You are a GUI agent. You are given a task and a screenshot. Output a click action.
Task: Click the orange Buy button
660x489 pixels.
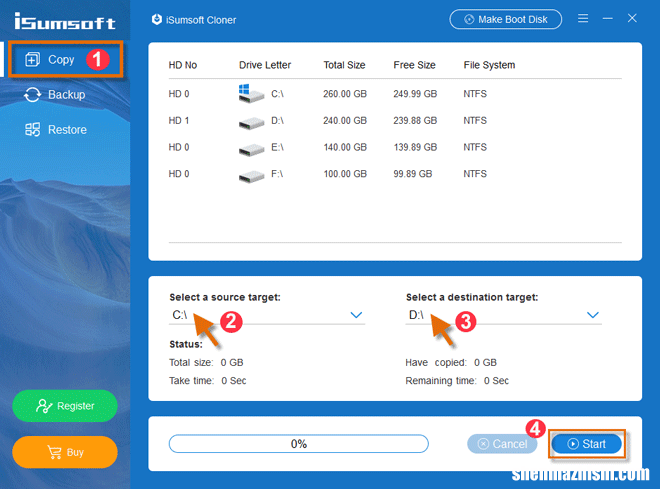[65, 452]
